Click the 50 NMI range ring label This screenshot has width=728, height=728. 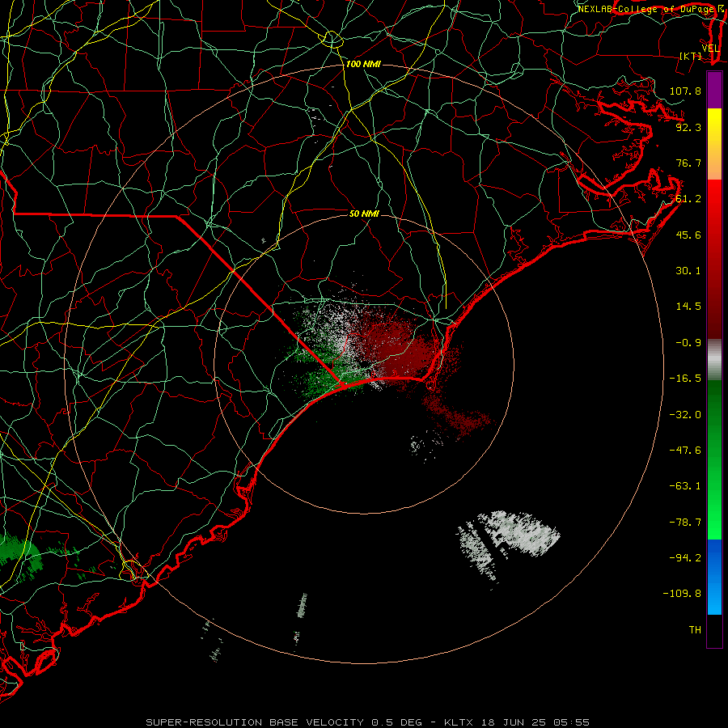[364, 214]
